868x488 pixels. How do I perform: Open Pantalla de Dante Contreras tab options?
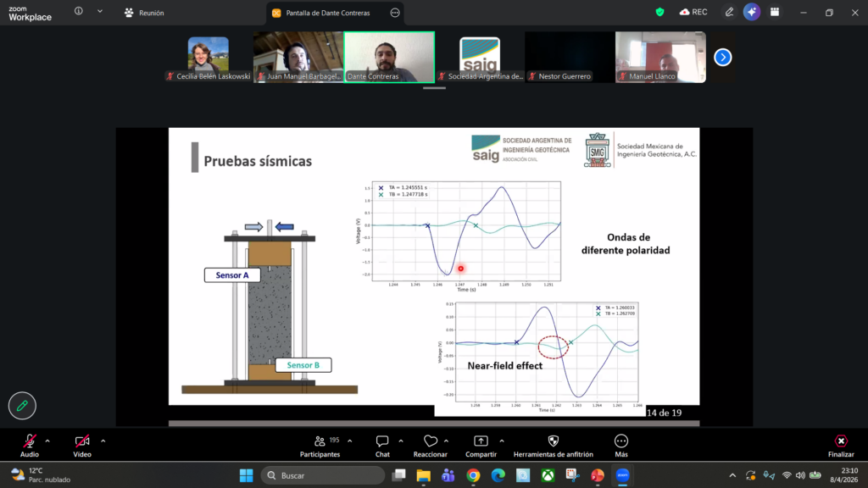click(x=395, y=13)
